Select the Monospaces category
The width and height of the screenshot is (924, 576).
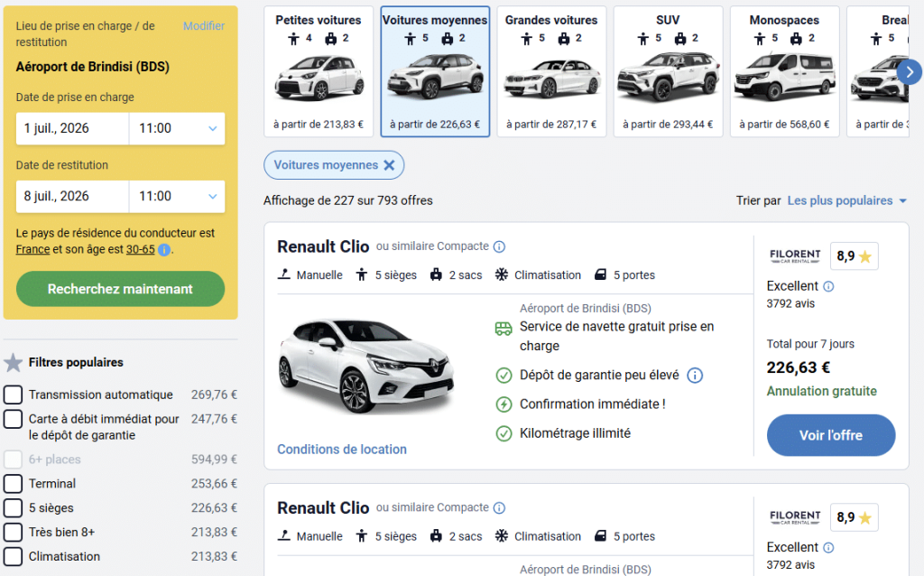[784, 71]
